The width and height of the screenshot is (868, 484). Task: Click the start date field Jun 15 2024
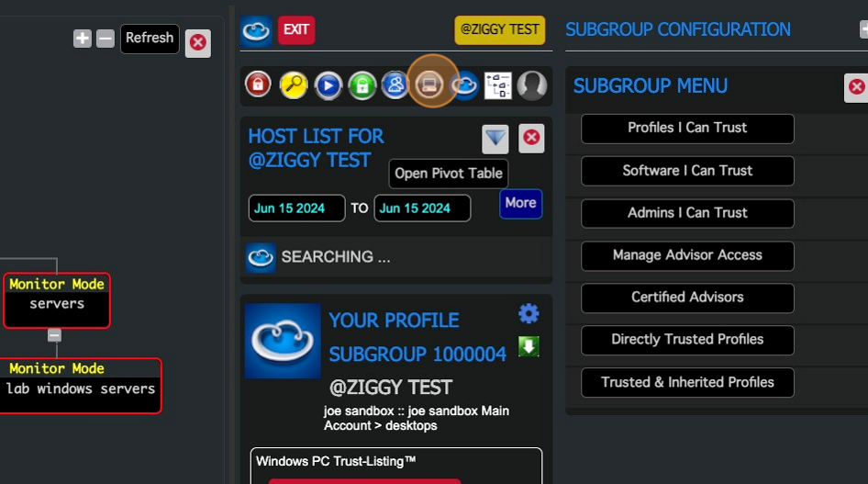[x=296, y=208]
